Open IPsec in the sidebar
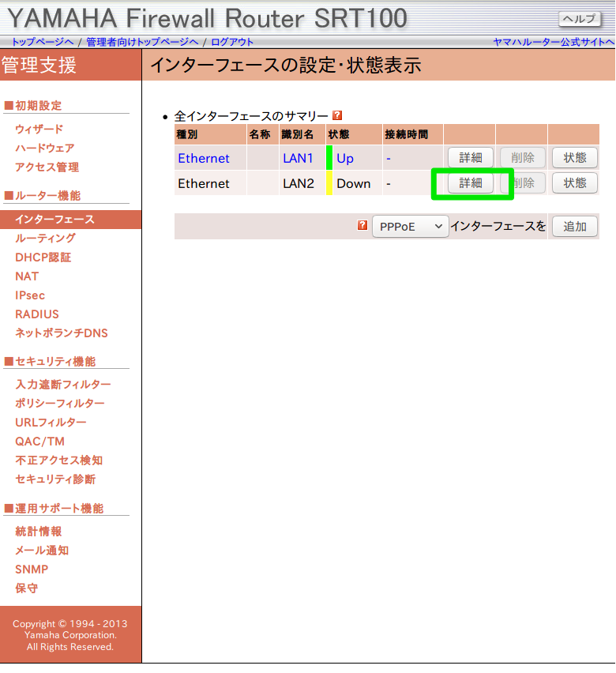The width and height of the screenshot is (616, 673). coord(30,295)
